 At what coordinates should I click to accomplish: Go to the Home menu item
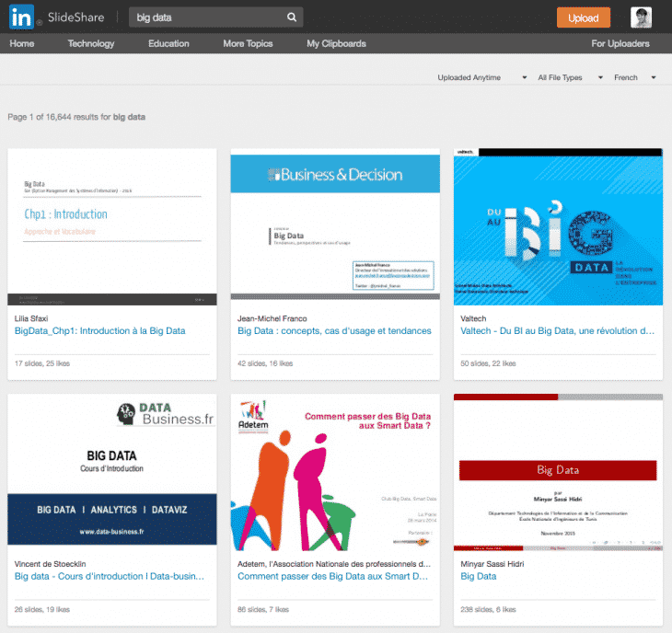[x=22, y=43]
